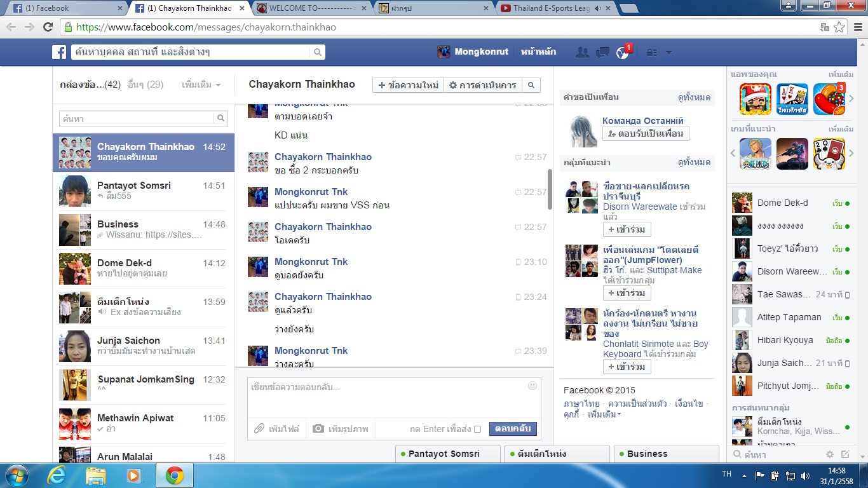The height and width of the screenshot is (488, 868).
Task: Open the Texas poker app icon
Action: 792,99
